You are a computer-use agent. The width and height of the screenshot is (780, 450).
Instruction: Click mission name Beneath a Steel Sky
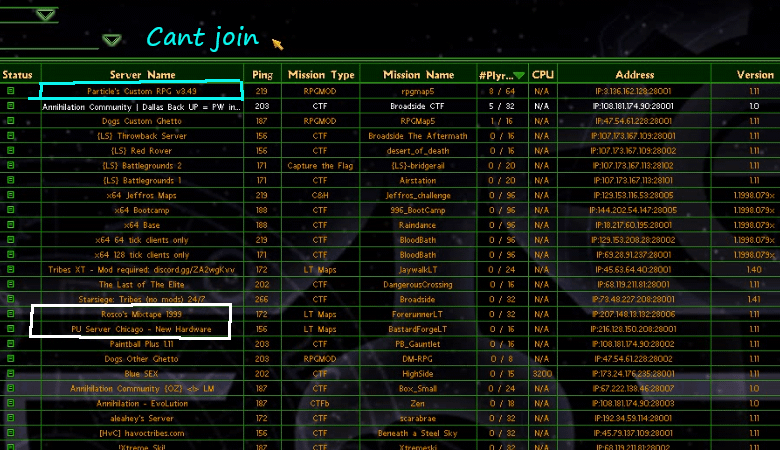(417, 433)
